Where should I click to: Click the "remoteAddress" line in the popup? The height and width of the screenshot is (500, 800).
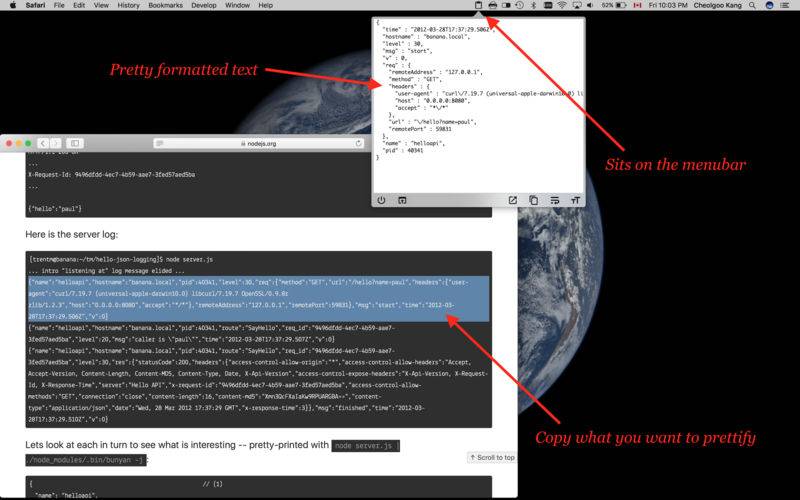(435, 72)
